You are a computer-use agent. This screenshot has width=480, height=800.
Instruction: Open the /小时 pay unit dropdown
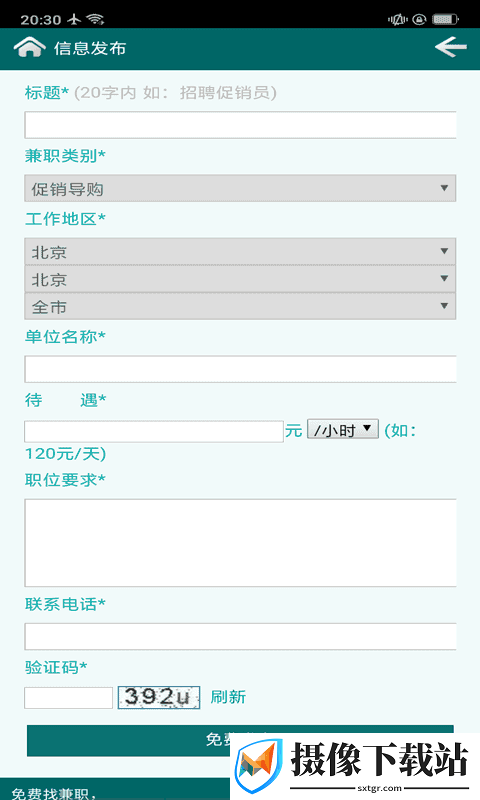pyautogui.click(x=343, y=430)
